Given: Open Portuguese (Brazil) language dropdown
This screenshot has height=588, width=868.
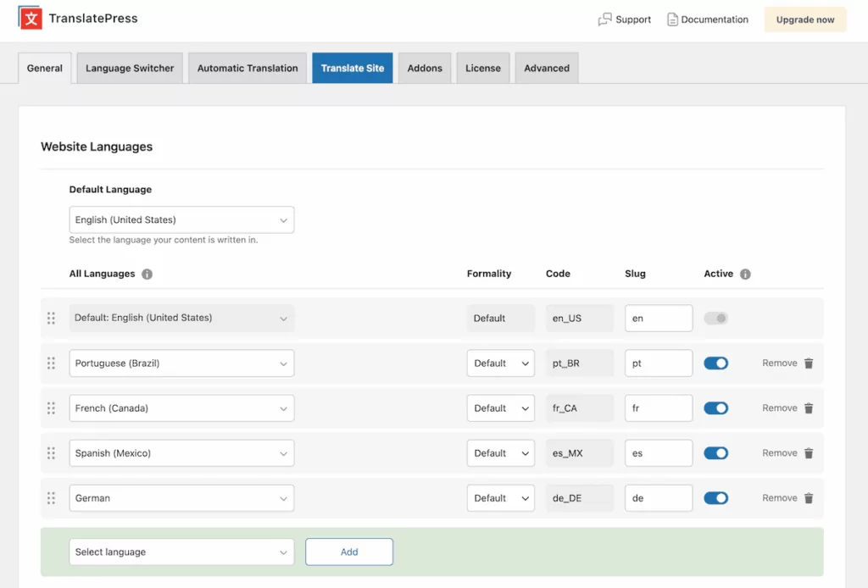Looking at the screenshot, I should pos(181,363).
